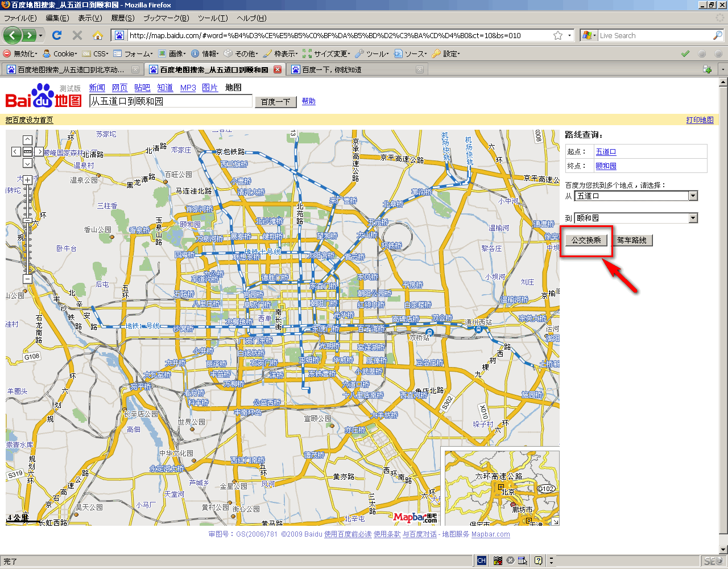Open the 無効化 developer toolbar menu
The image size is (728, 569).
pos(20,53)
